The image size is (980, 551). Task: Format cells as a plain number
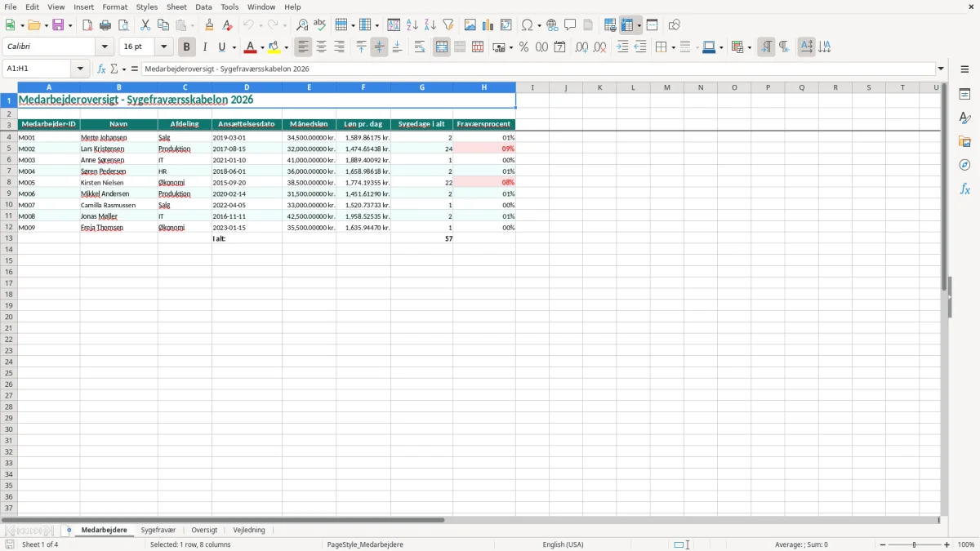point(541,47)
